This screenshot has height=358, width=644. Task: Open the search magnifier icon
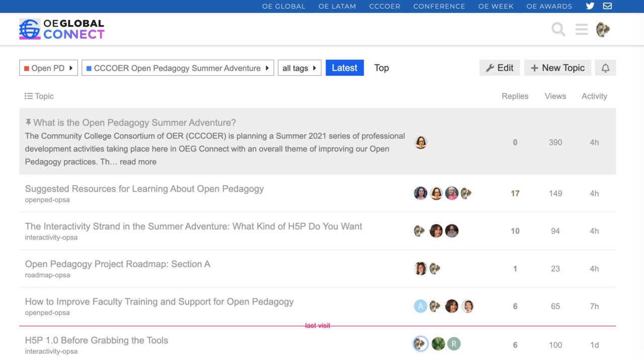tap(558, 30)
